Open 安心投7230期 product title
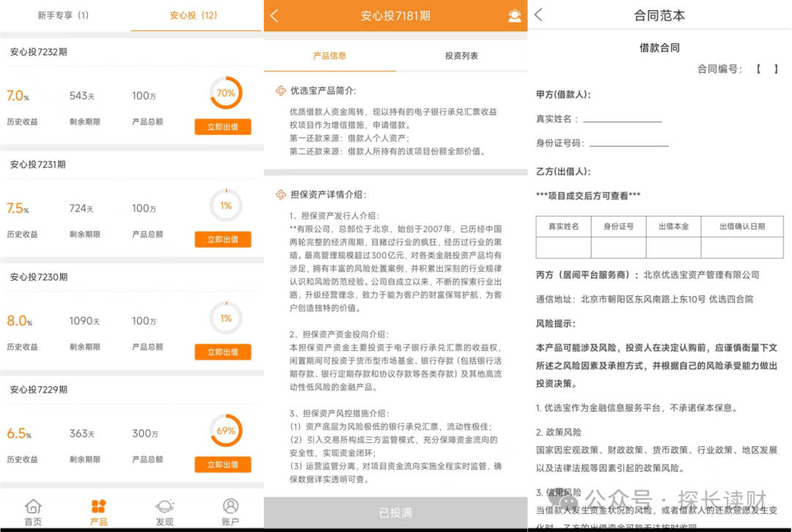Screen dimensions: 792x532 pos(38,276)
